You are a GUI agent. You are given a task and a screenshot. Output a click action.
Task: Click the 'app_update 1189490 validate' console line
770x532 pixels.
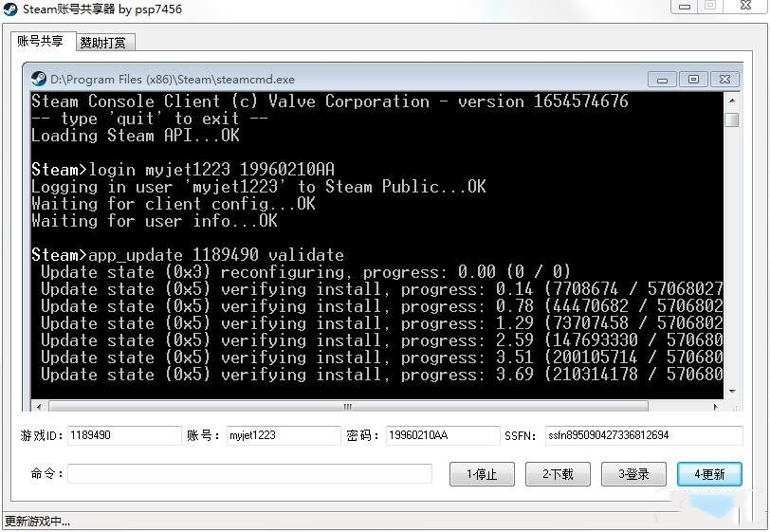[188, 255]
